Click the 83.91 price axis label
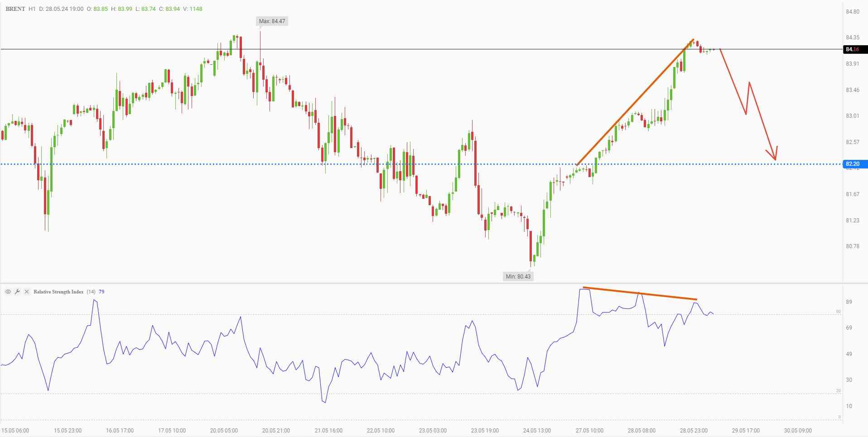Screen dimensions: 868x437 tap(852, 64)
